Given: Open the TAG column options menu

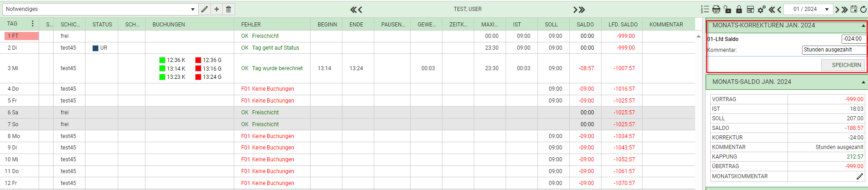Looking at the screenshot, I should click(32, 24).
